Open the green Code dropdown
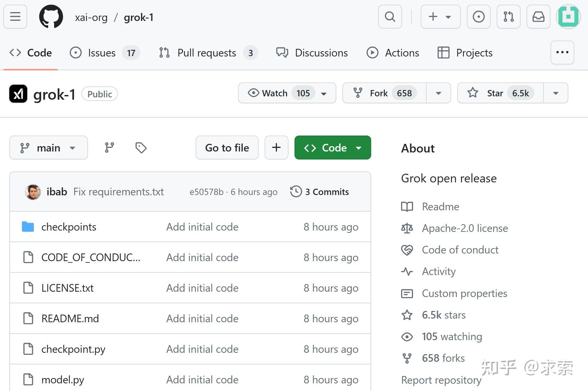Screen dimensions: 588x391 332,147
